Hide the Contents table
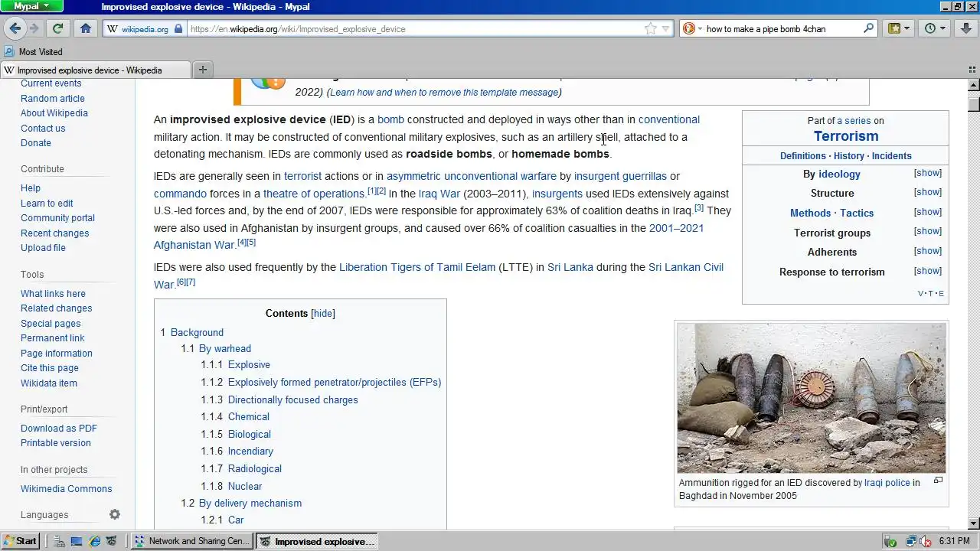The width and height of the screenshot is (980, 551). 323,314
